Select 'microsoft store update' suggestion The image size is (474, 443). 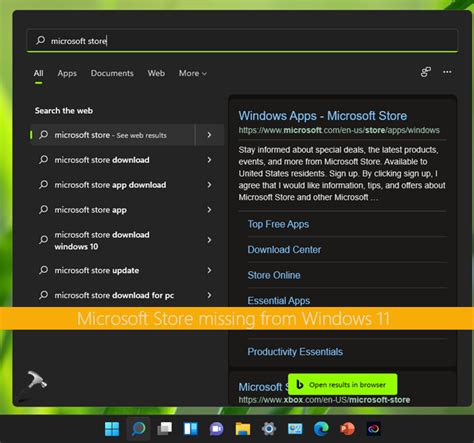pos(127,270)
